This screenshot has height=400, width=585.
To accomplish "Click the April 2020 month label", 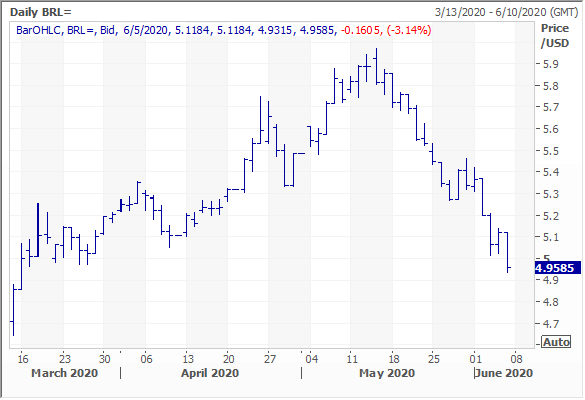I will coord(210,373).
